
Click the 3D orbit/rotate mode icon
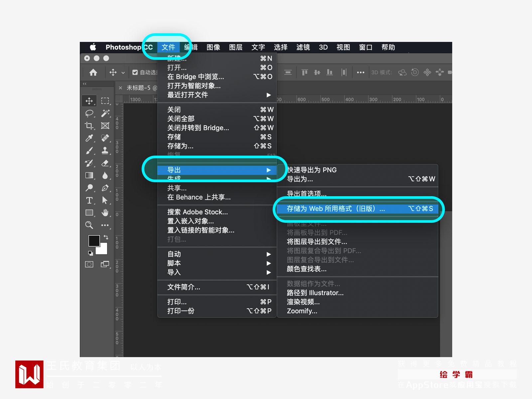(x=402, y=72)
